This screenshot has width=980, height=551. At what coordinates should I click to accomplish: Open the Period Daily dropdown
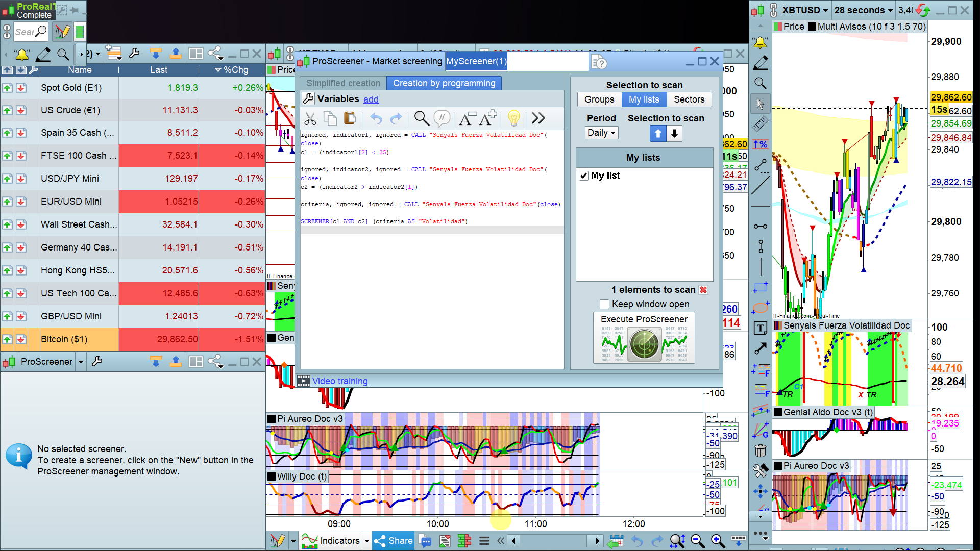coord(602,133)
